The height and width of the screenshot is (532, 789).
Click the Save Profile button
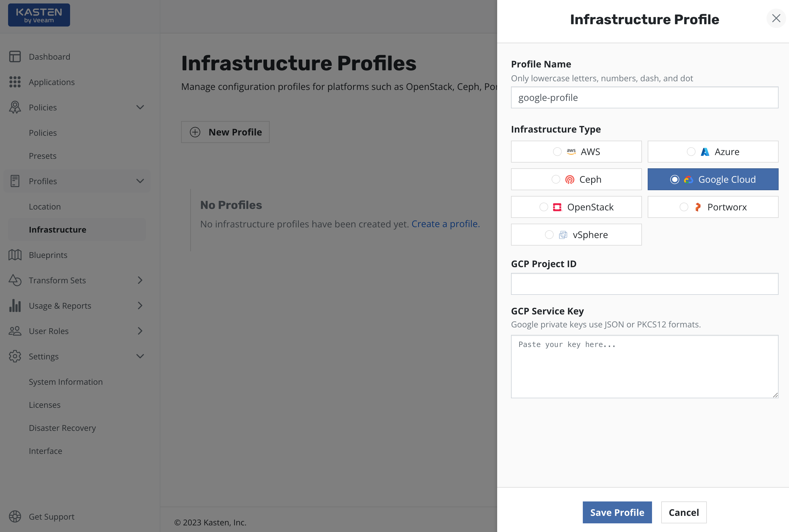617,512
